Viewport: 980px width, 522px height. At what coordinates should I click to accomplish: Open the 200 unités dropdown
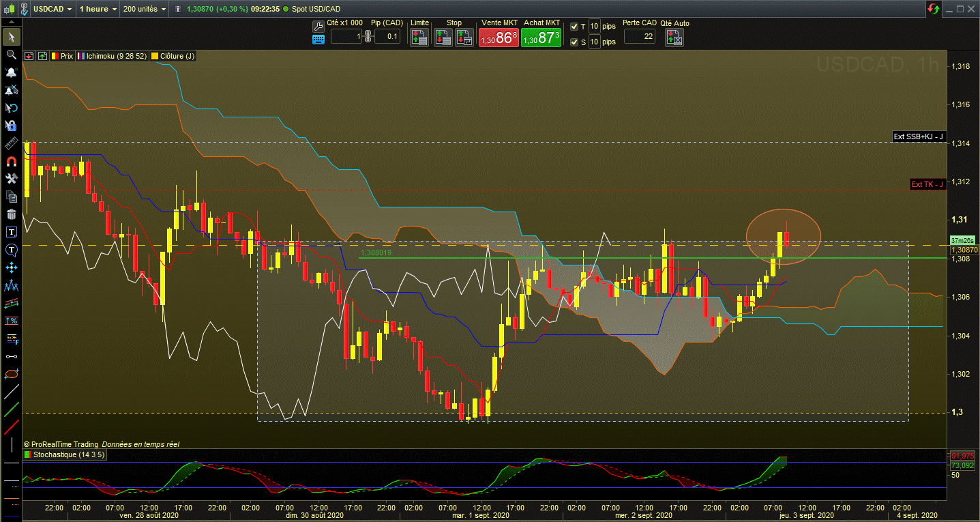coord(145,10)
